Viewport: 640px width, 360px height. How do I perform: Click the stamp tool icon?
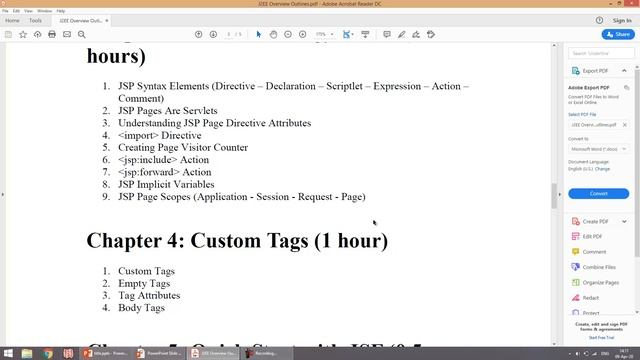click(x=431, y=35)
